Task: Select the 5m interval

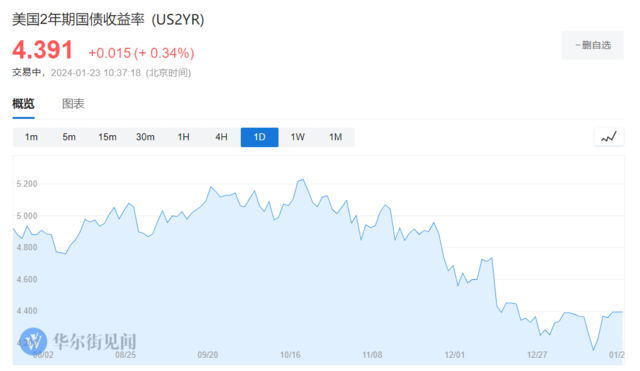Action: tap(69, 137)
